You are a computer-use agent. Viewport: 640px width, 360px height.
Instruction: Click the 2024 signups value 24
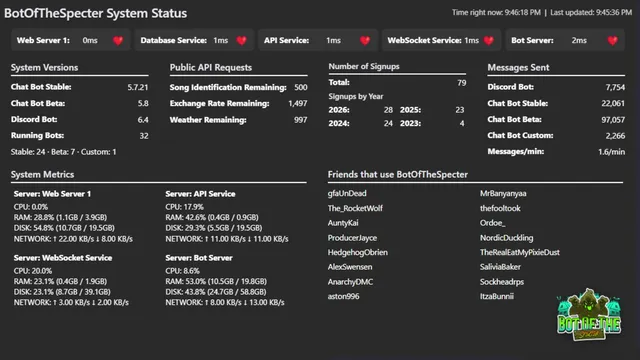tap(388, 123)
